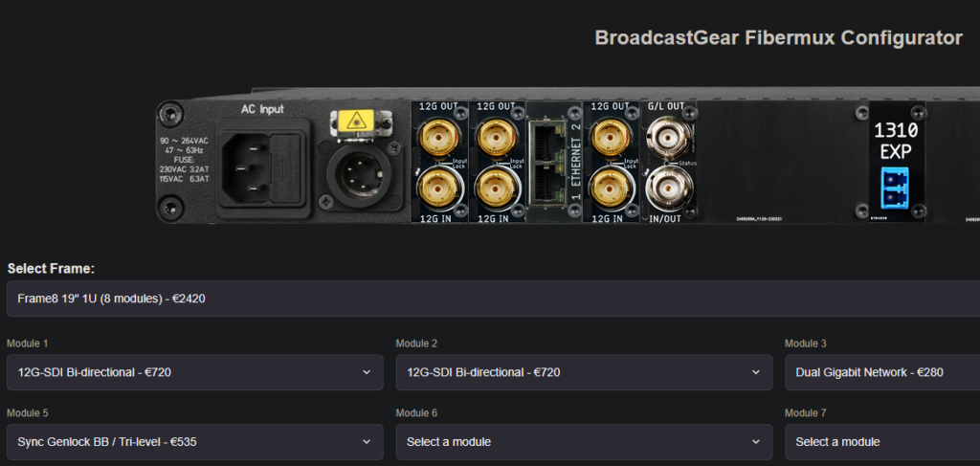The height and width of the screenshot is (466, 980).
Task: Choose a module for Module 6
Action: pyautogui.click(x=585, y=442)
